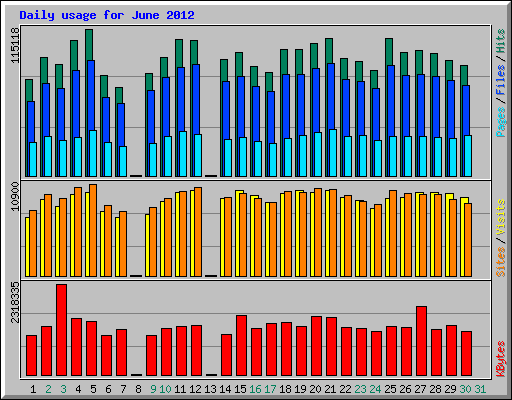
Task: Click the red KBytes bar for day 15
Action: coord(241,345)
